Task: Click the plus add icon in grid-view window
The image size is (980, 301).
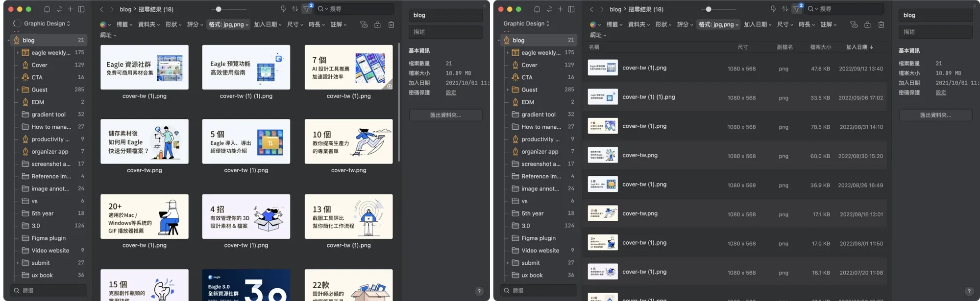Action: pyautogui.click(x=70, y=9)
